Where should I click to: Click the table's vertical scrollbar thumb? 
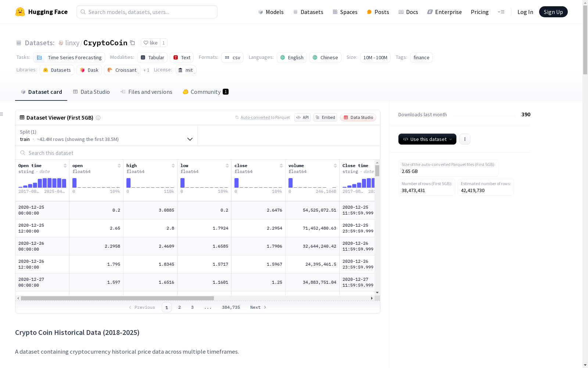377,171
